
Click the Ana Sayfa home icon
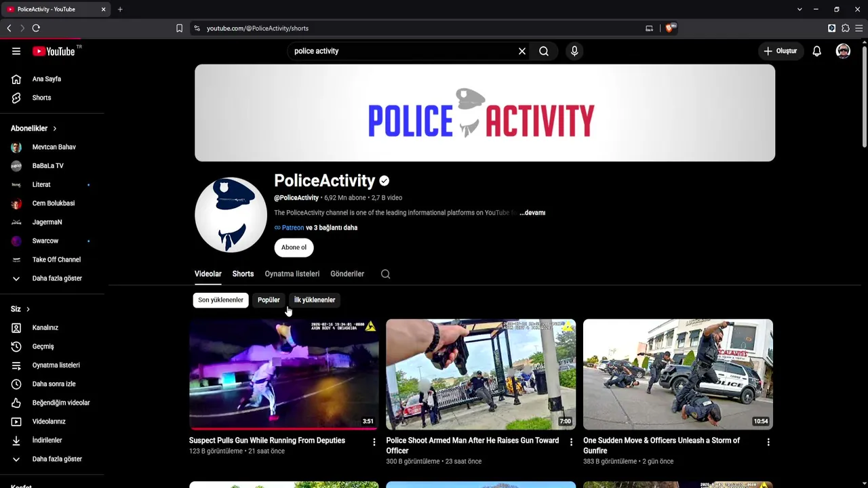16,79
